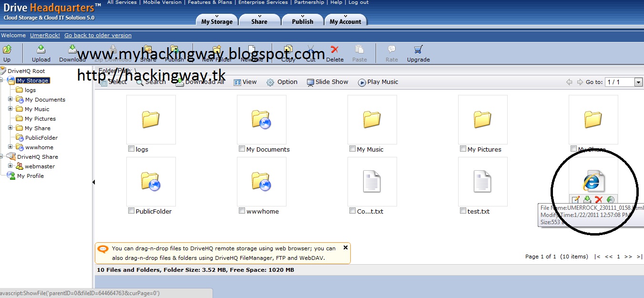This screenshot has height=298, width=644.
Task: Open the Mobile Version link
Action: point(162,2)
